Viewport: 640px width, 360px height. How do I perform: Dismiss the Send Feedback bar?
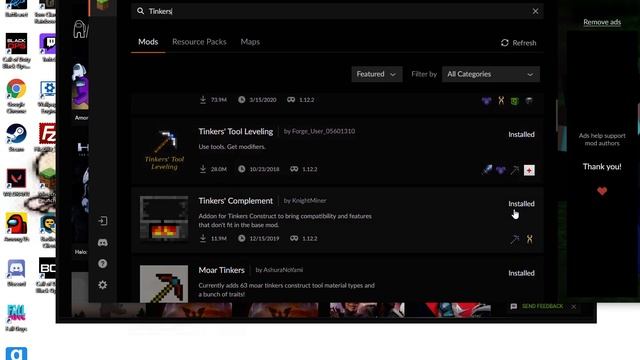(x=574, y=307)
